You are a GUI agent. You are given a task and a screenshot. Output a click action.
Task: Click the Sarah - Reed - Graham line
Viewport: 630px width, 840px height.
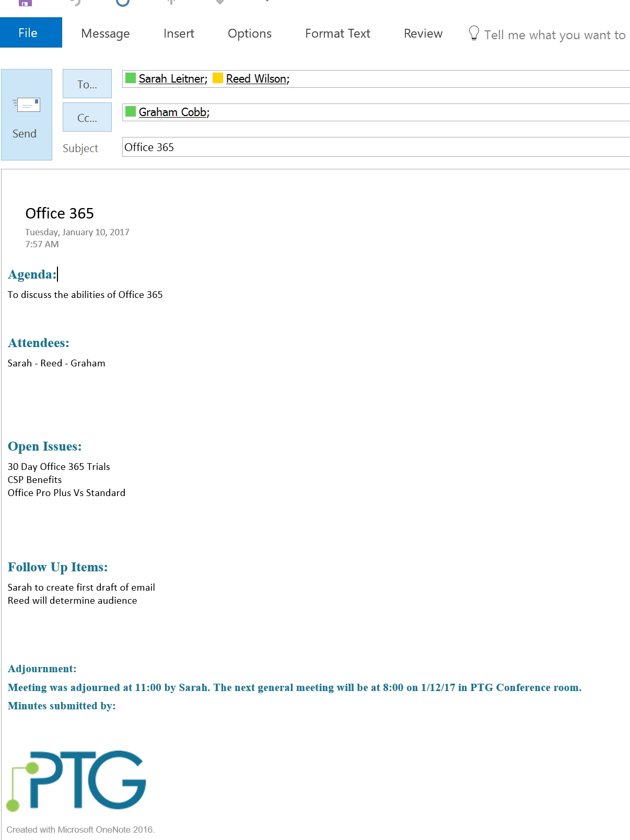(x=56, y=363)
